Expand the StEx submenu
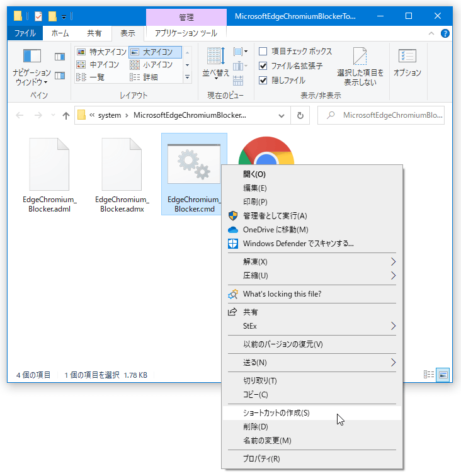This screenshot has height=476, width=461. point(312,326)
